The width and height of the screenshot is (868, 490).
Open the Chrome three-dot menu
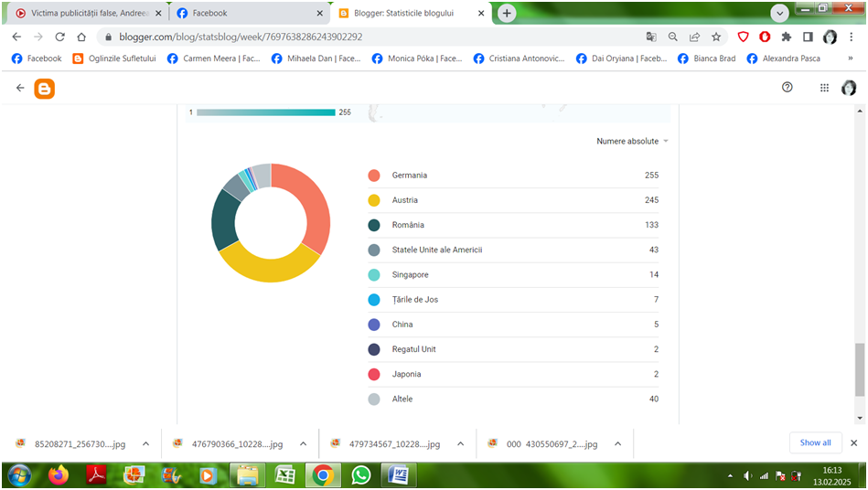851,37
